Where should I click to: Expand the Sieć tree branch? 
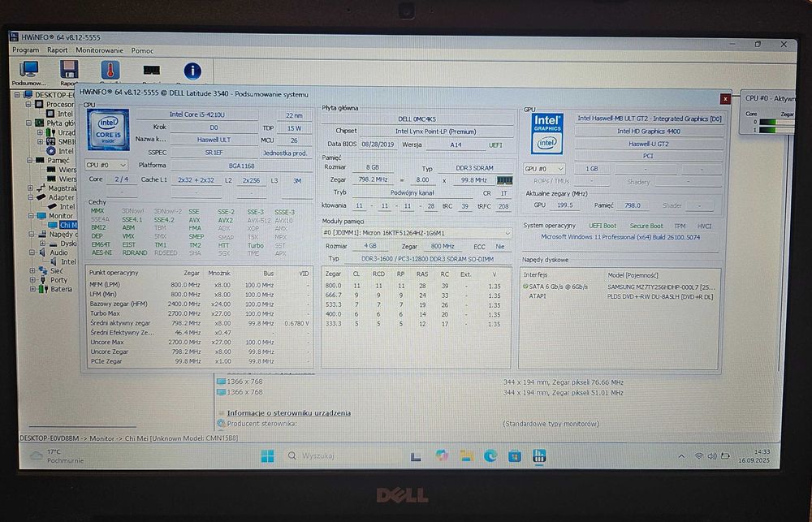32,271
